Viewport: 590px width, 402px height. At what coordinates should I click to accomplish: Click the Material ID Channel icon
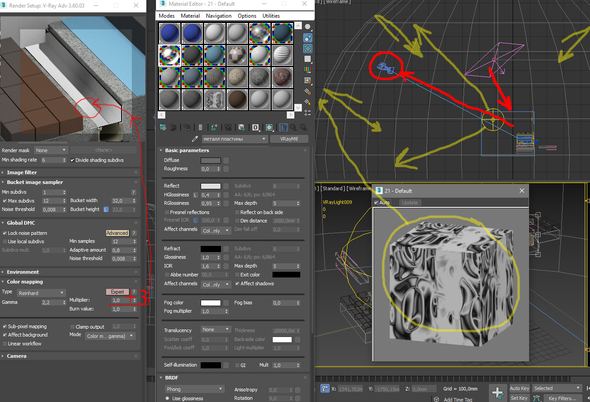255,128
